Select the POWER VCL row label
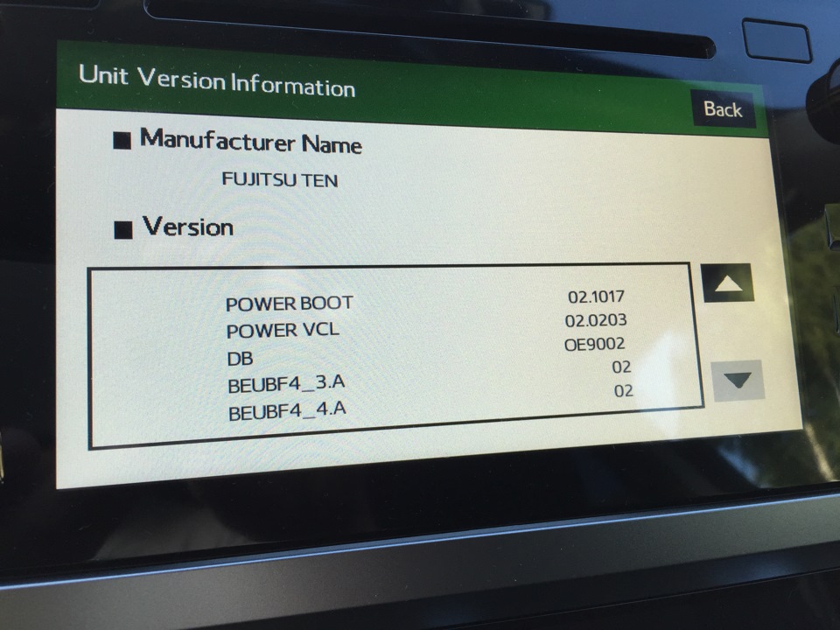Viewport: 840px width, 630px height. (x=283, y=330)
